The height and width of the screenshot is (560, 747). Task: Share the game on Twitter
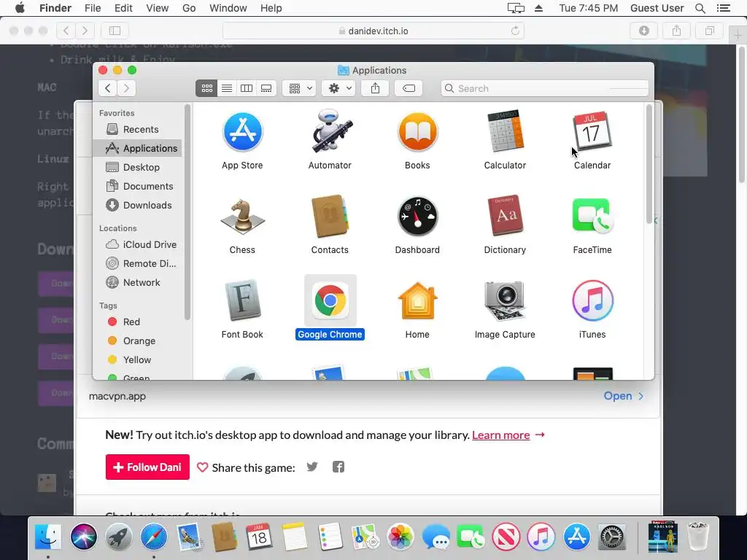(x=312, y=467)
